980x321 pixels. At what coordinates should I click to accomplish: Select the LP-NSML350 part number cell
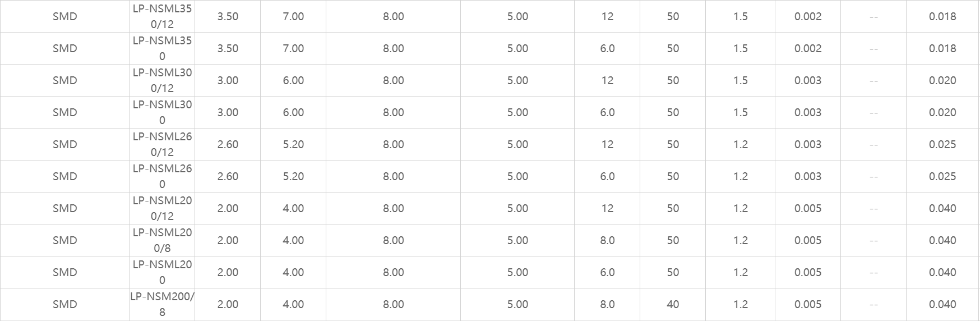click(162, 48)
